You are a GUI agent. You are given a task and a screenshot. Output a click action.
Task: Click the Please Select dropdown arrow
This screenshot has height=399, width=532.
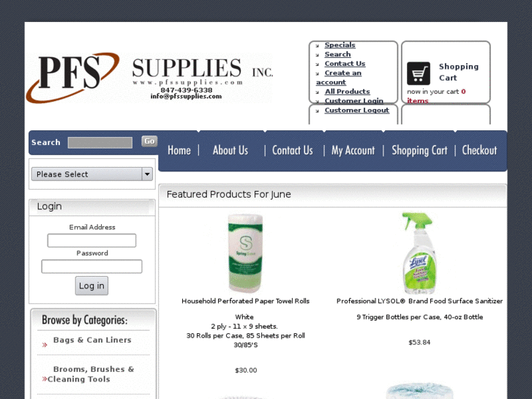[x=147, y=174]
